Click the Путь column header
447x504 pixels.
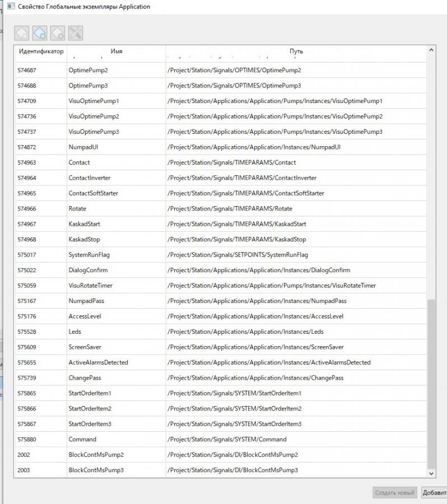296,52
